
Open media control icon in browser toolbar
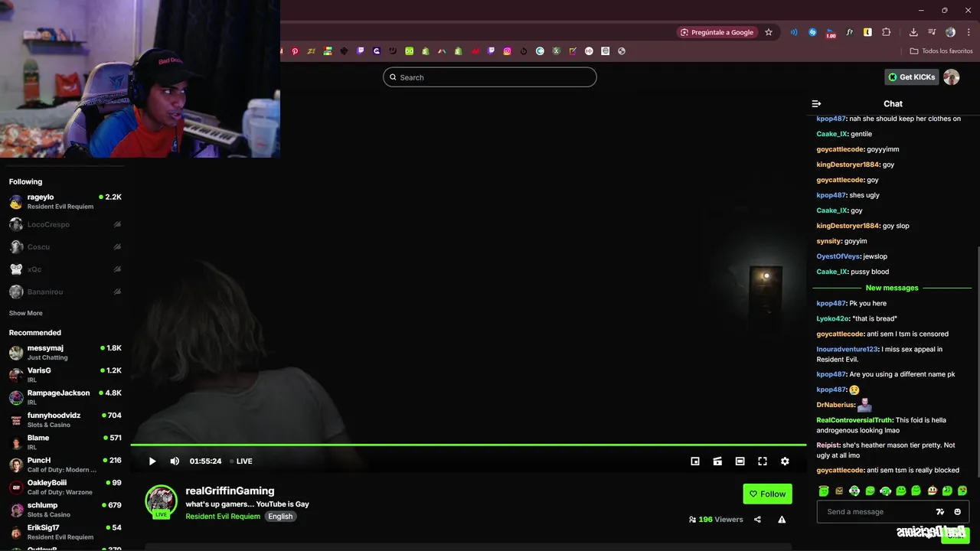tap(932, 32)
